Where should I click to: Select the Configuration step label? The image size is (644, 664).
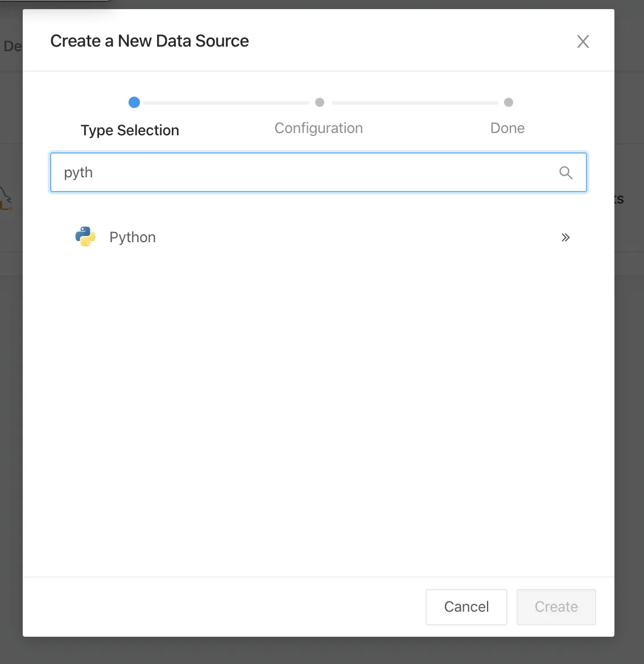pos(319,128)
